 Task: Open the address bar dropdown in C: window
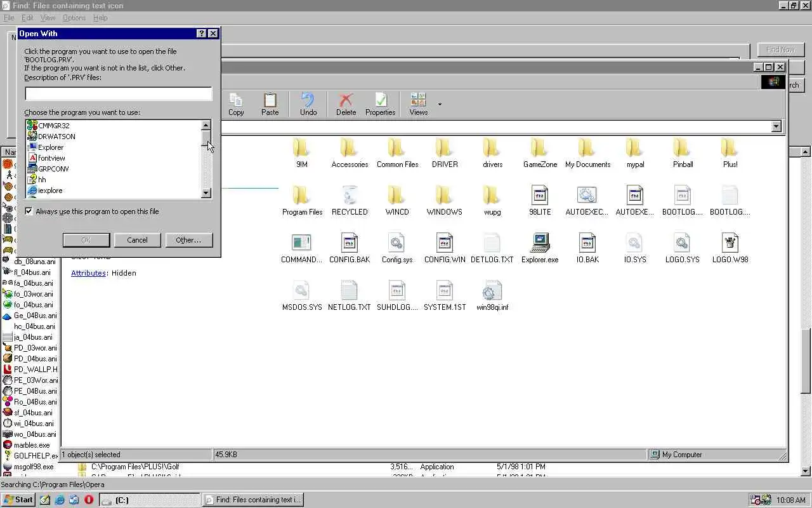[776, 126]
